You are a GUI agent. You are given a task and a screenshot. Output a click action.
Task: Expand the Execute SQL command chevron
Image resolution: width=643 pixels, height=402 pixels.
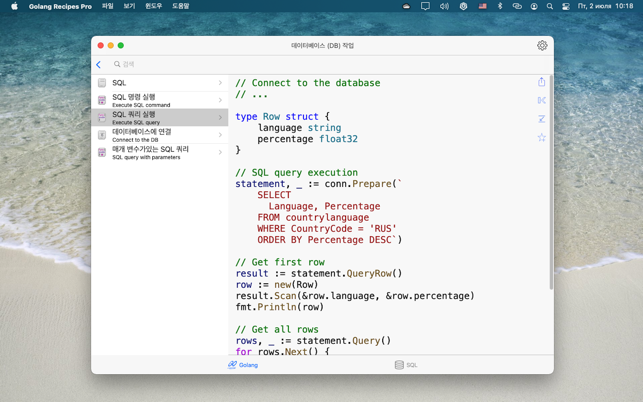[221, 100]
